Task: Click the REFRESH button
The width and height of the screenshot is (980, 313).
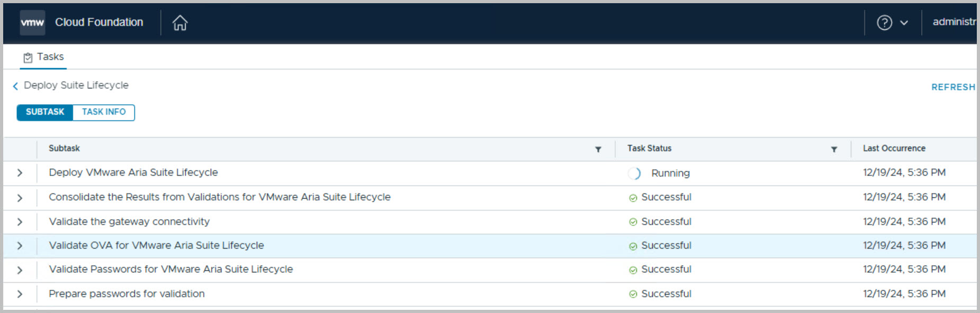Action: (952, 87)
